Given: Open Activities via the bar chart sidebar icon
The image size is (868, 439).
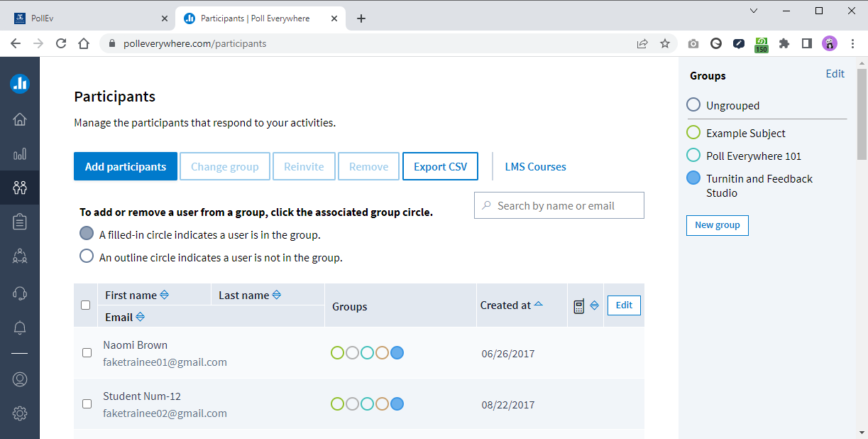Looking at the screenshot, I should 20,153.
